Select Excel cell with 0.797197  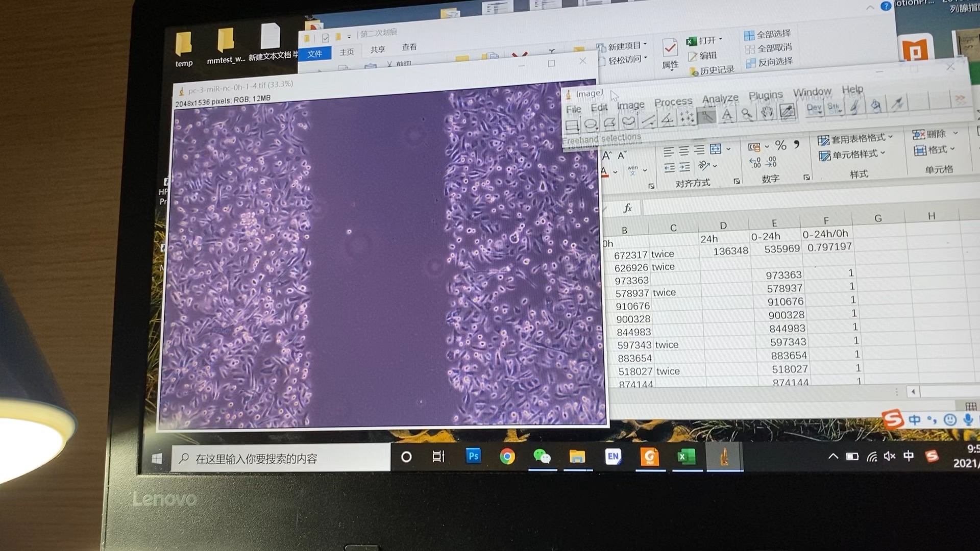[x=827, y=247]
